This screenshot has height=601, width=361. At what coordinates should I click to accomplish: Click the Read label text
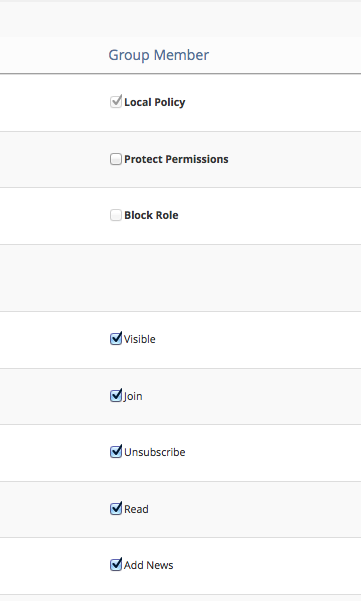(x=136, y=509)
